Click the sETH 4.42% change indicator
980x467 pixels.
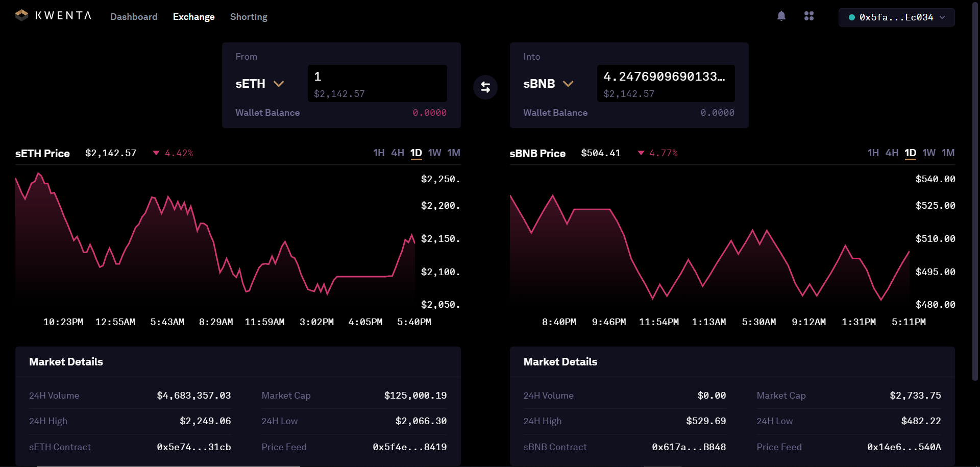(x=173, y=153)
